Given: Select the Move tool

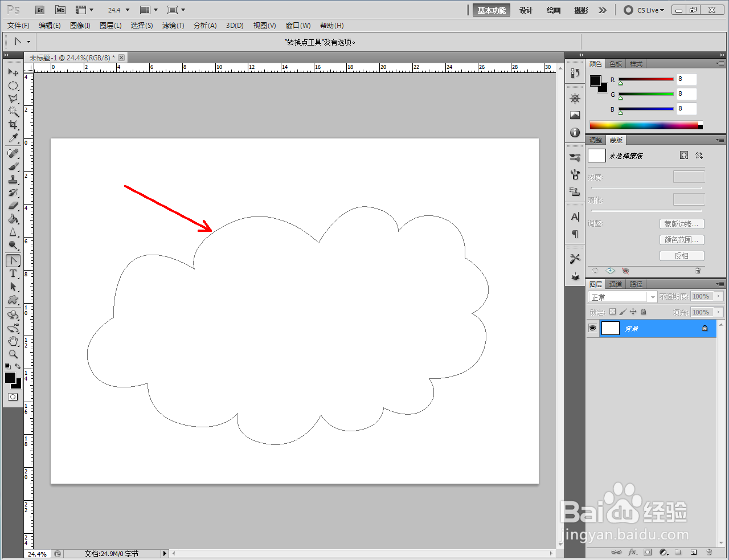Looking at the screenshot, I should (13, 72).
